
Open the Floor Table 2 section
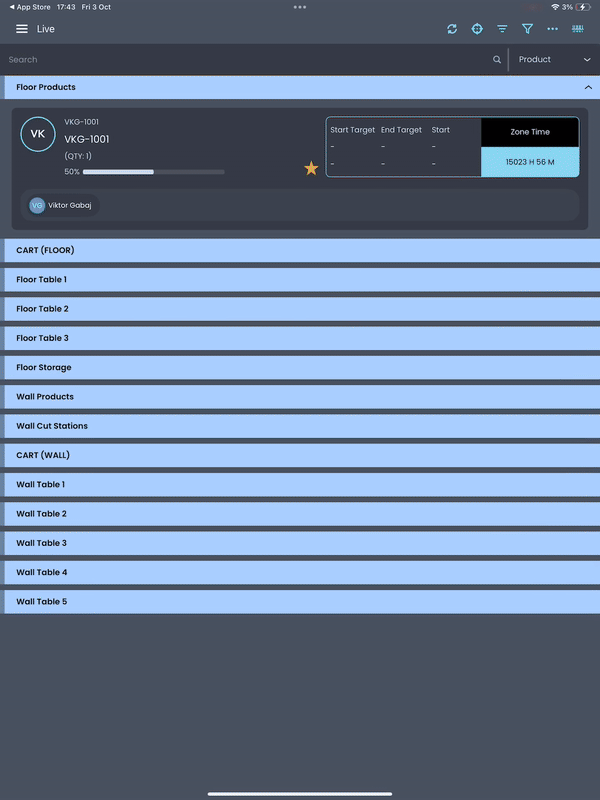300,309
